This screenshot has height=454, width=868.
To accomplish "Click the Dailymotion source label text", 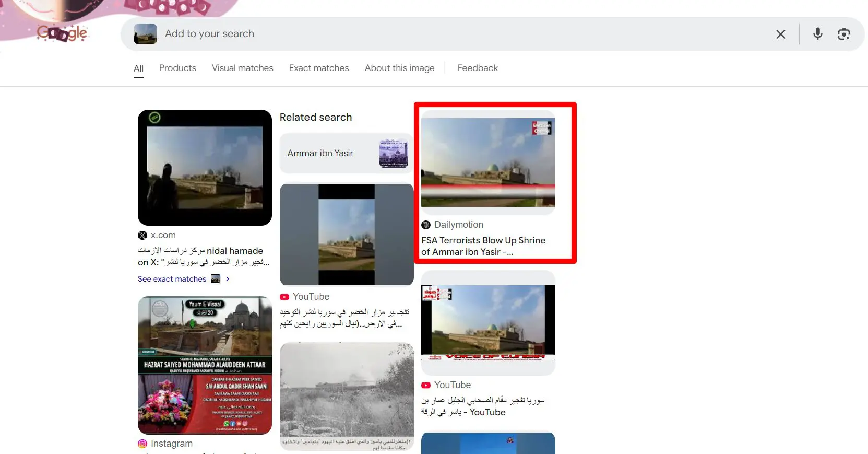I will [459, 225].
